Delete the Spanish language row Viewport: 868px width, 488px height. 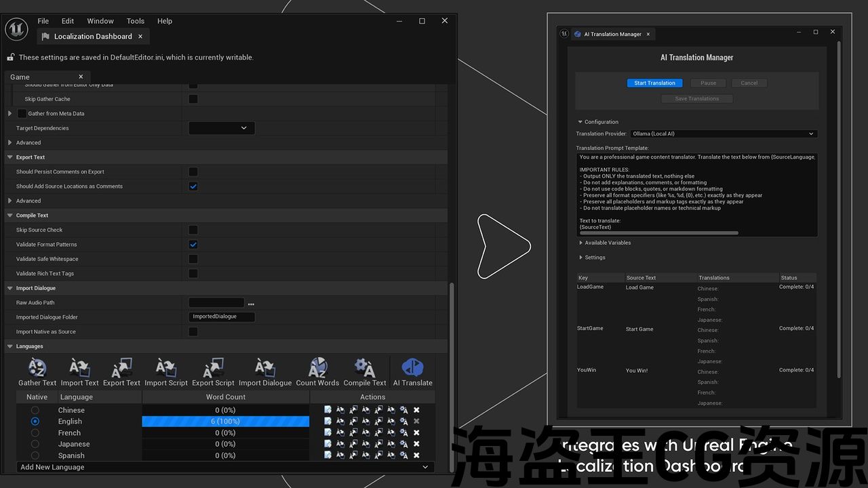coord(416,455)
